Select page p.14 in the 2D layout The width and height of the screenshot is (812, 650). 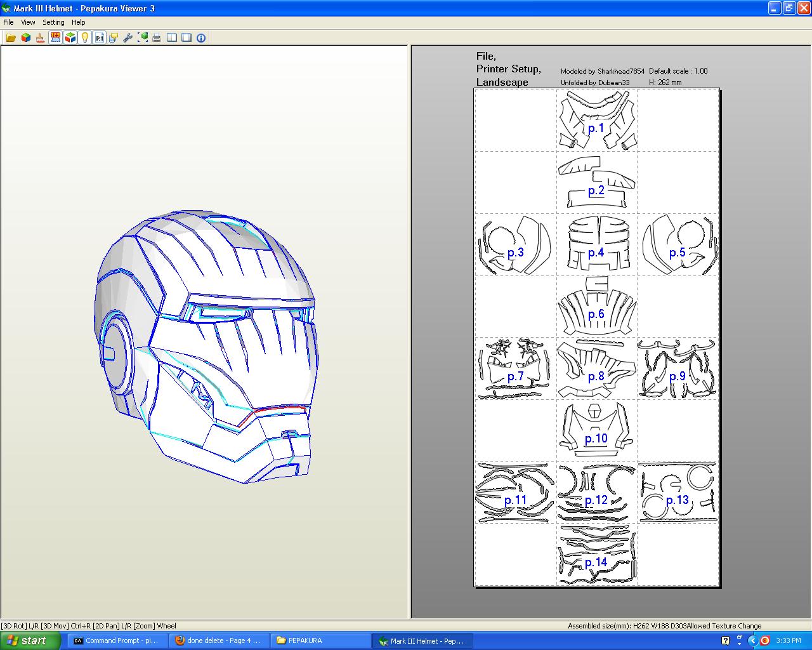(x=596, y=554)
